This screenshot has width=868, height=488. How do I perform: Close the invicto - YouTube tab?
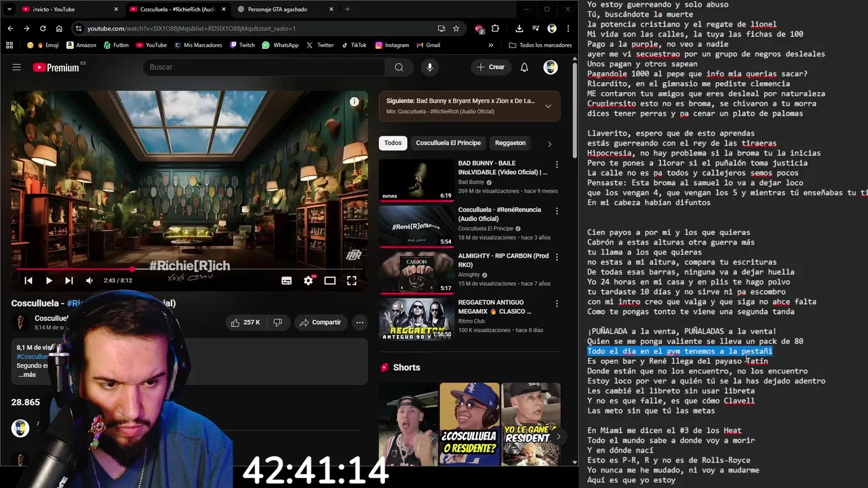pyautogui.click(x=116, y=9)
